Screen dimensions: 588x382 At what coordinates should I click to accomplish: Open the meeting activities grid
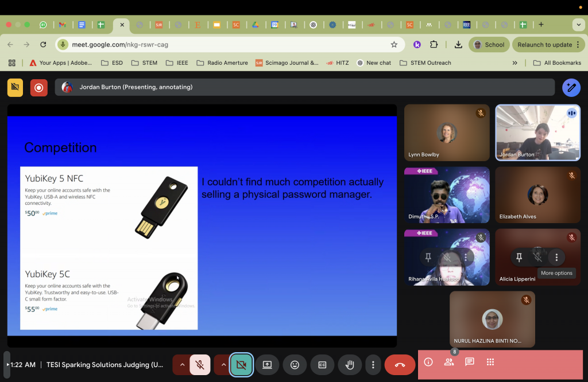tap(490, 362)
